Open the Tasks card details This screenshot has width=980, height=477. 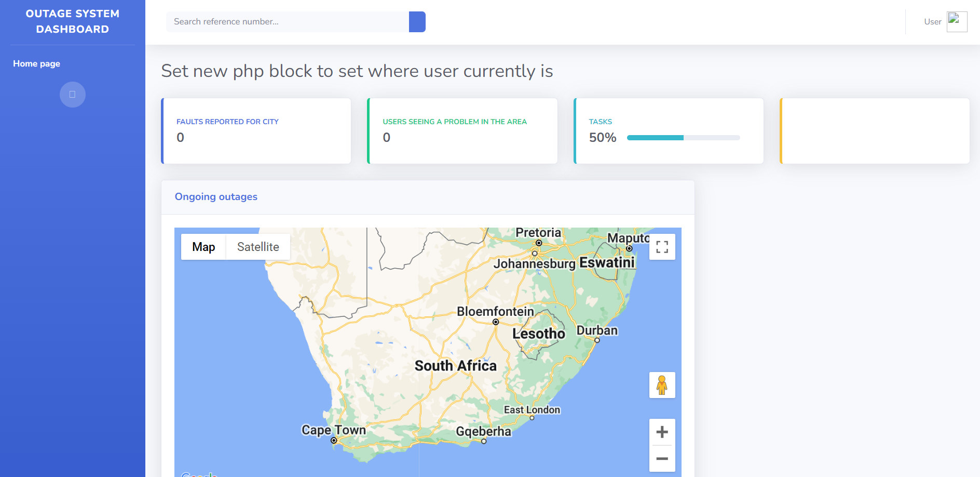click(x=668, y=130)
